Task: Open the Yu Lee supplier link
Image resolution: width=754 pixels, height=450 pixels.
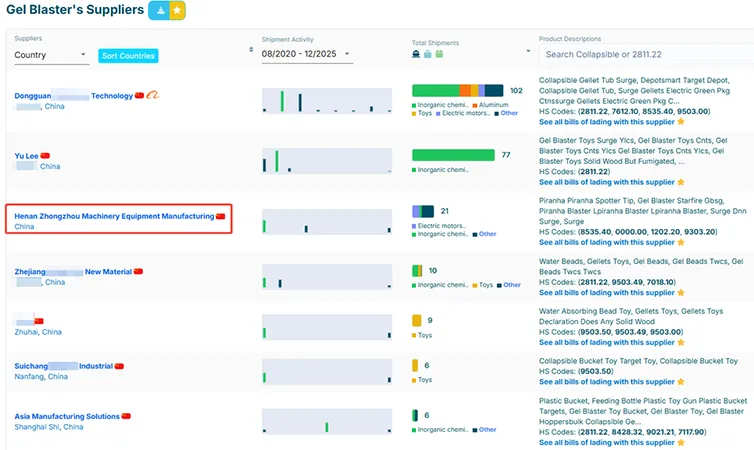Action: click(26, 156)
